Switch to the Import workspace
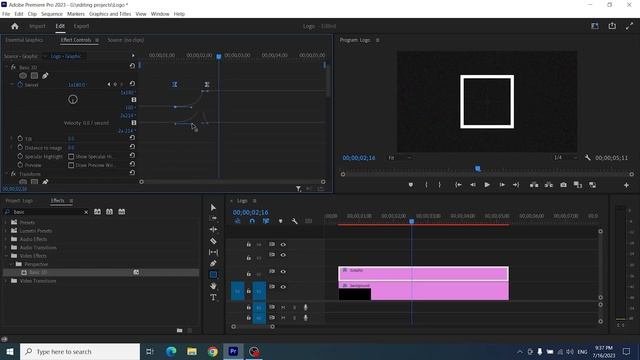Screen dimensions: 640x360 [37, 26]
